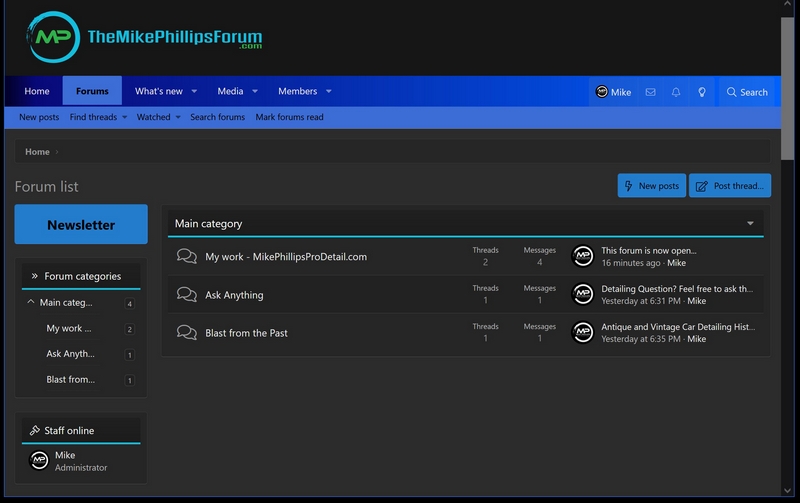The image size is (800, 503).
Task: Open the Watched dropdown arrow
Action: pos(178,117)
